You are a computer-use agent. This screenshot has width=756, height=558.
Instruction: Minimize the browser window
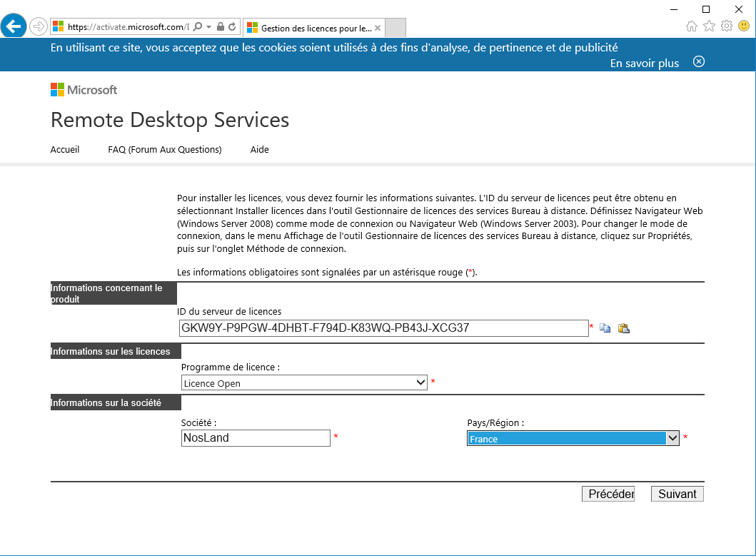[x=674, y=9]
